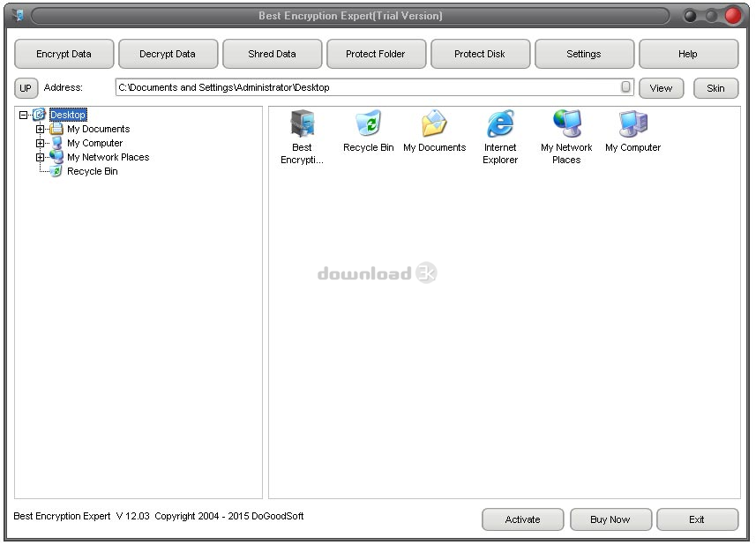Go up one folder with UP
This screenshot has height=545, width=756.
pos(26,88)
